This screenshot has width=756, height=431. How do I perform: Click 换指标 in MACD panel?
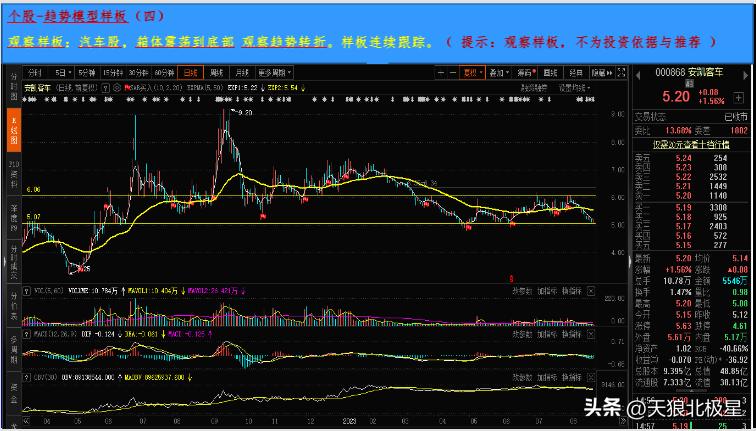click(573, 334)
